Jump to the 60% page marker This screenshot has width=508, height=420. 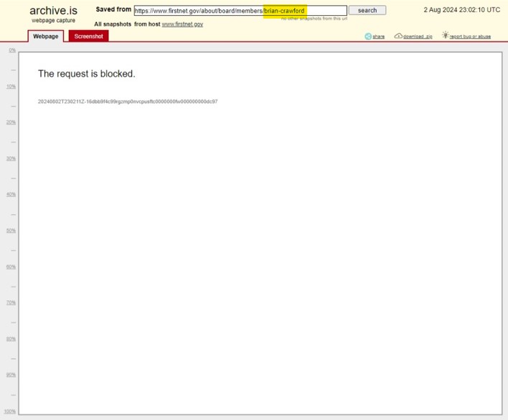tap(11, 267)
